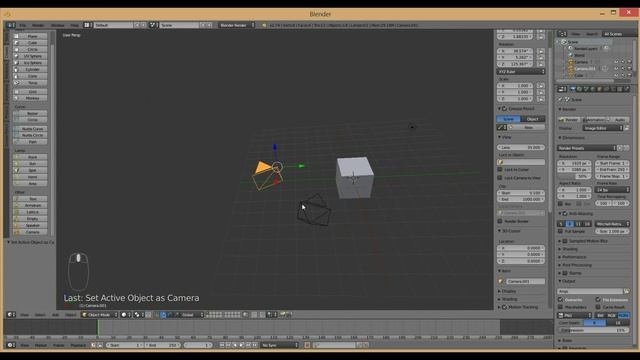Open the File menu

click(x=23, y=25)
